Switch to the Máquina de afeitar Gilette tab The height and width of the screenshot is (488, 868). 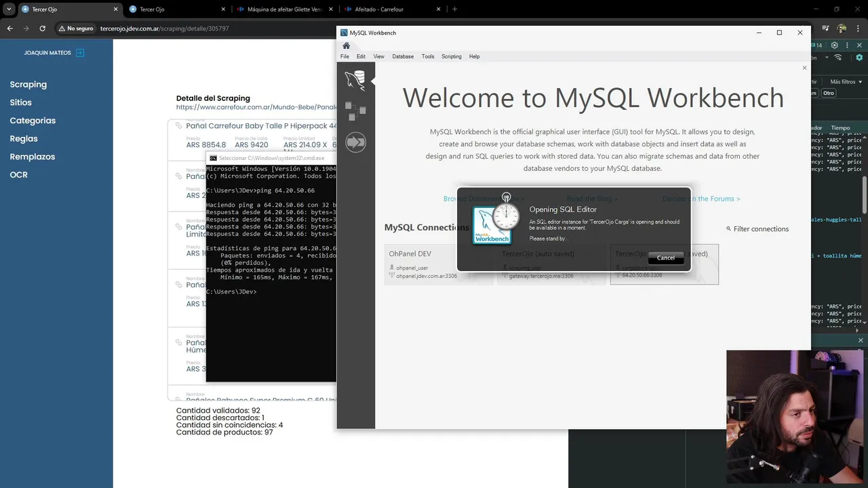(x=283, y=9)
